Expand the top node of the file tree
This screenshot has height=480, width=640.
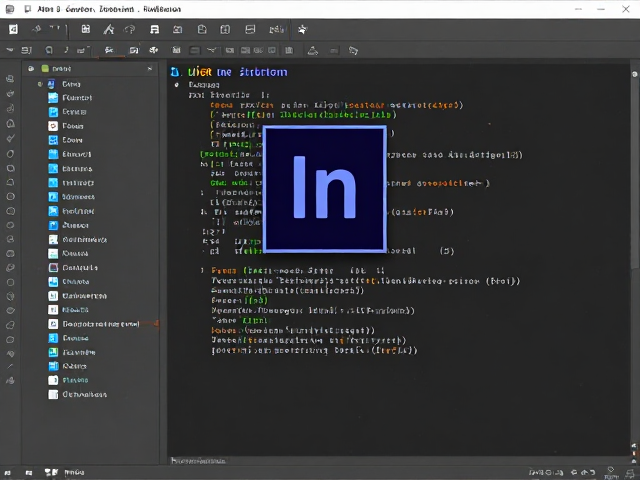(40, 84)
